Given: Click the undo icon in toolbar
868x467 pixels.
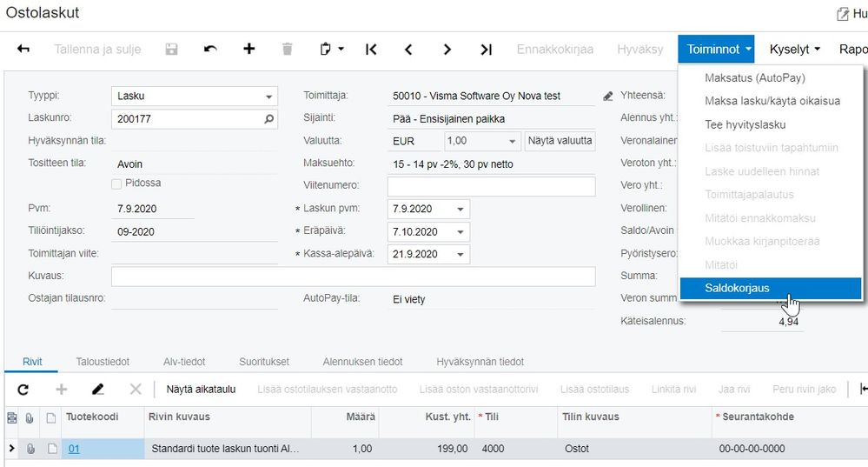Looking at the screenshot, I should tap(210, 50).
